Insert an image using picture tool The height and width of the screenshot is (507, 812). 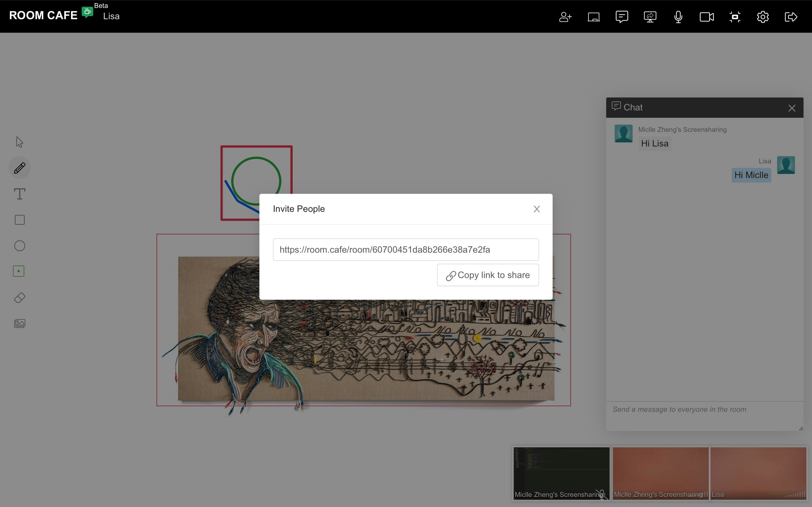coord(19,323)
